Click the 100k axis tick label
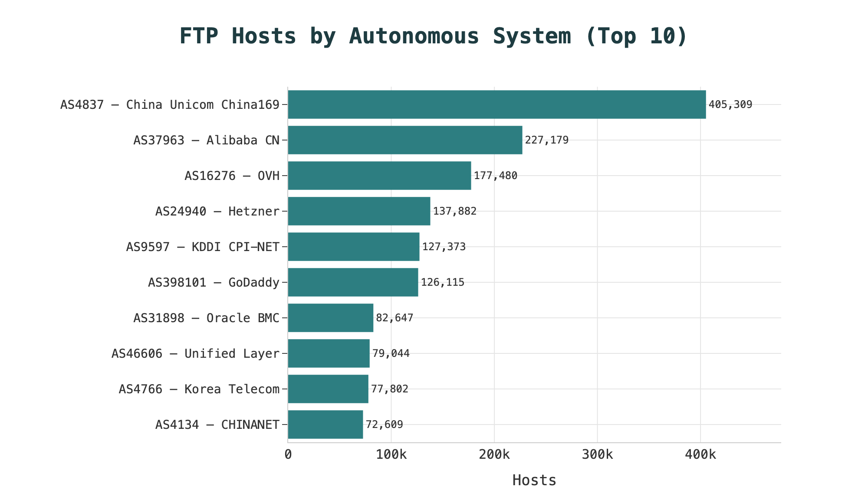868x503 pixels. point(391,455)
